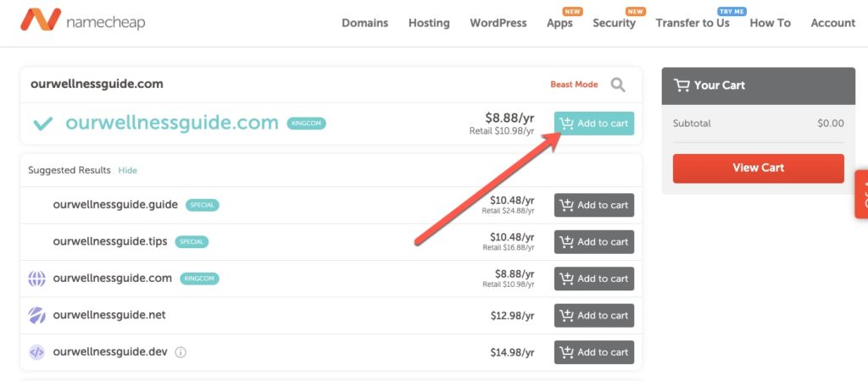Click the magnifying glass search icon
Image resolution: width=868 pixels, height=381 pixels.
(619, 85)
